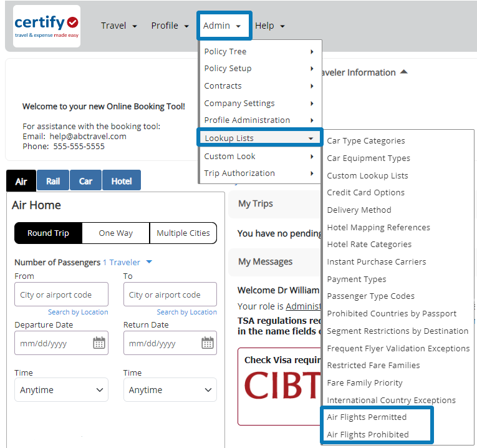Select the Multiple Cities option
The image size is (477, 448).
coord(183,233)
